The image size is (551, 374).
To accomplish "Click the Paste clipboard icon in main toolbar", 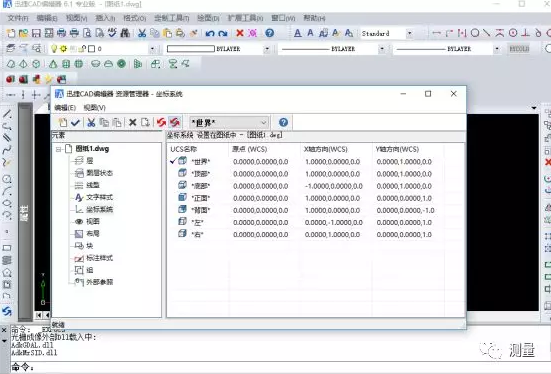I will pyautogui.click(x=168, y=33).
